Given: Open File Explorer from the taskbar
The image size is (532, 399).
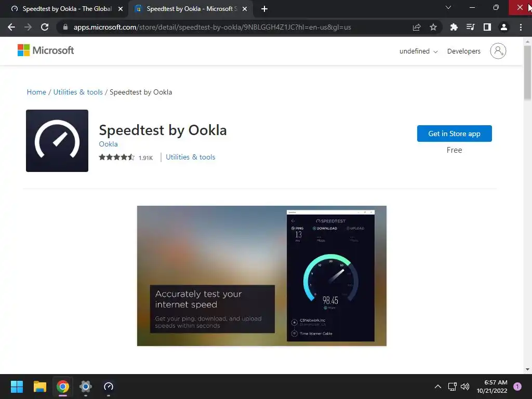Looking at the screenshot, I should [x=39, y=387].
